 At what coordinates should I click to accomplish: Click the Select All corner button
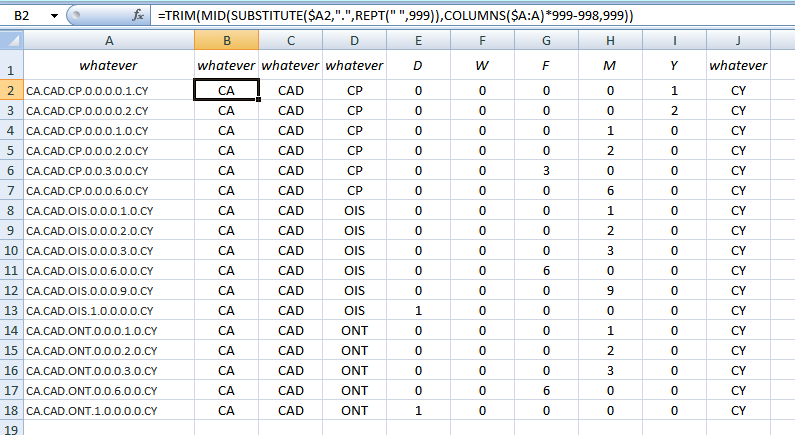point(12,40)
